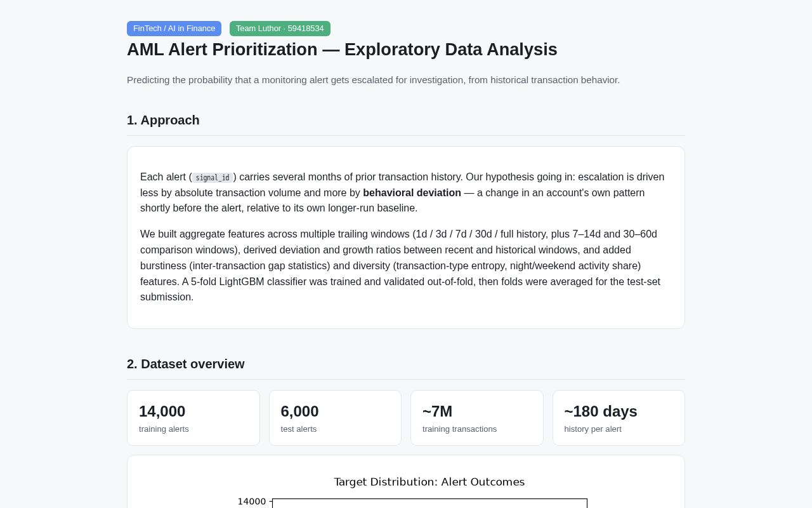Click the '1. Approach' section heading
Viewport: 812px width, 508px height.
(x=163, y=120)
